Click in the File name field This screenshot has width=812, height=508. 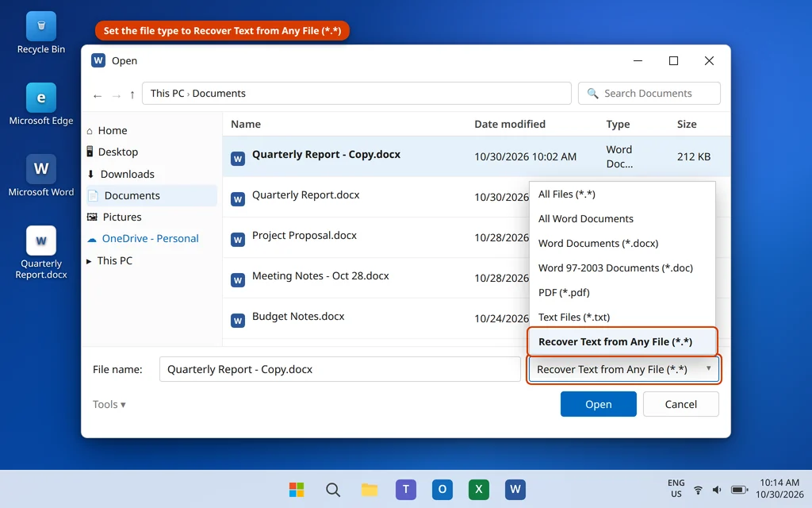point(339,369)
